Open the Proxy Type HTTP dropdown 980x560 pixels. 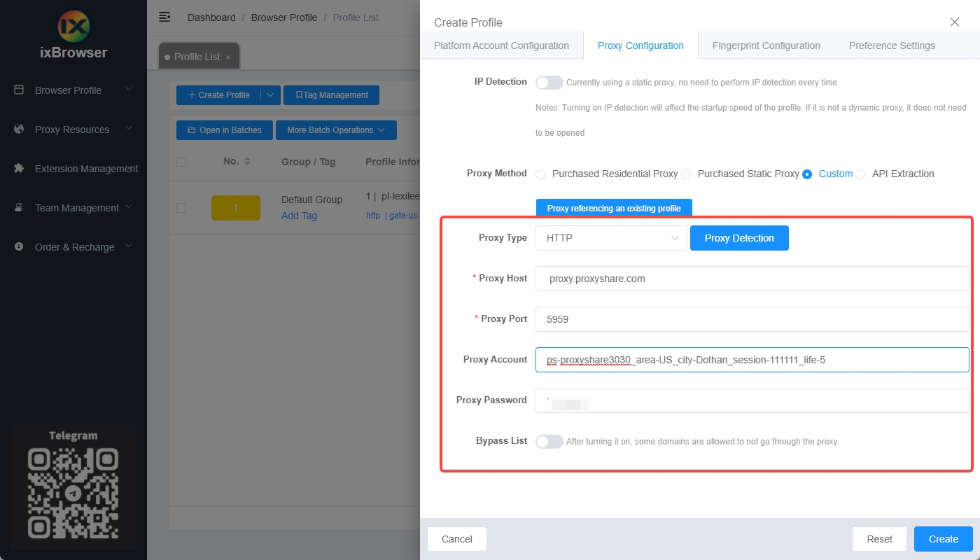point(611,238)
